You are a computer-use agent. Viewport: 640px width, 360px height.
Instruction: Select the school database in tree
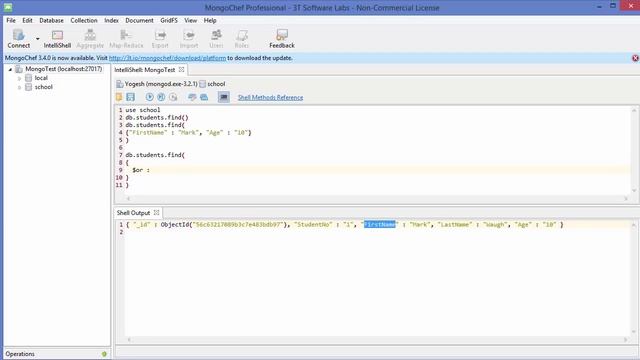point(43,87)
